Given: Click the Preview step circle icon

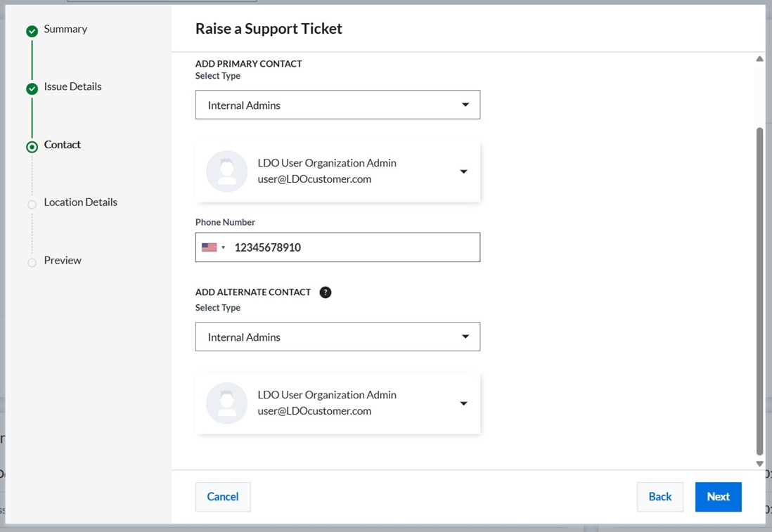Looking at the screenshot, I should click(x=32, y=263).
